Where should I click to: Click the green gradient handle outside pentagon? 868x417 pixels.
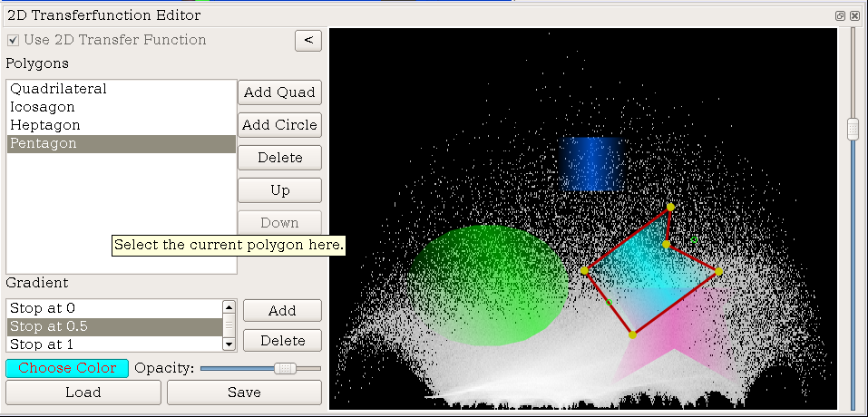click(694, 239)
